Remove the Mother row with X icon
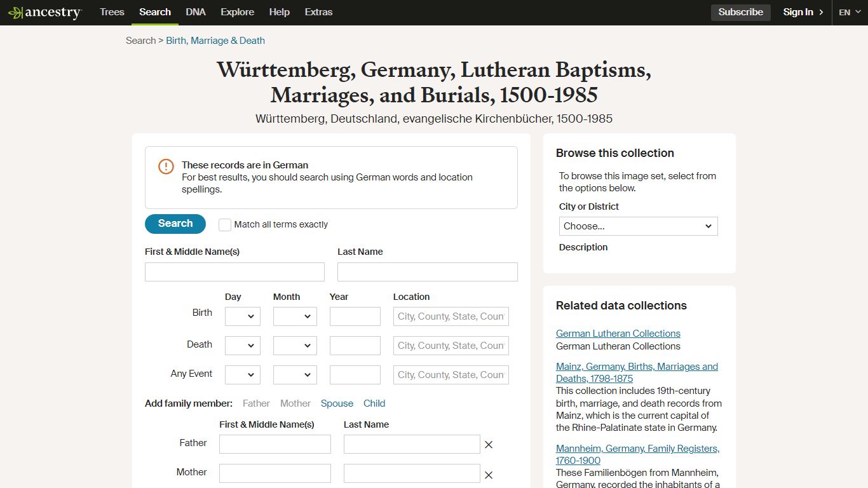The width and height of the screenshot is (868, 488). (489, 475)
